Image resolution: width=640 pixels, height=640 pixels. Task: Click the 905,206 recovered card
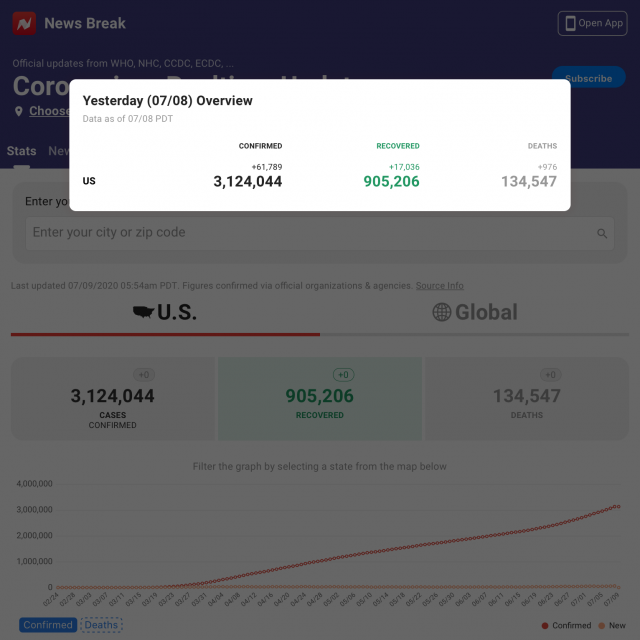[319, 398]
